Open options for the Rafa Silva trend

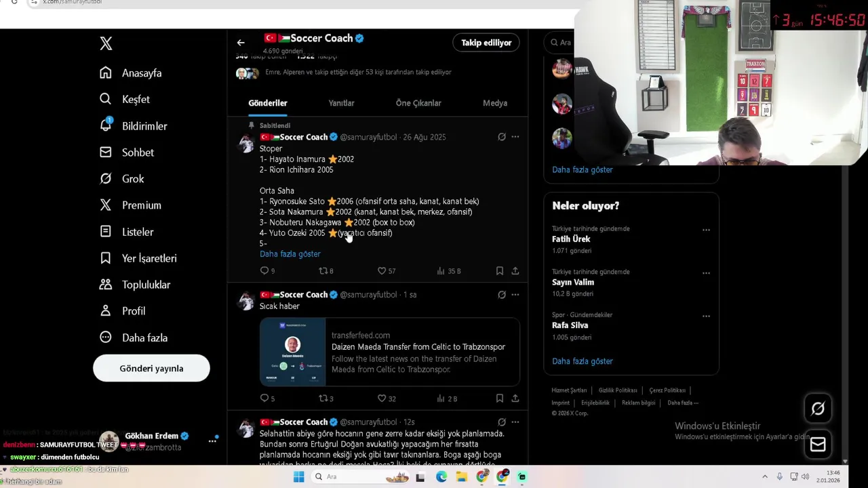(706, 316)
